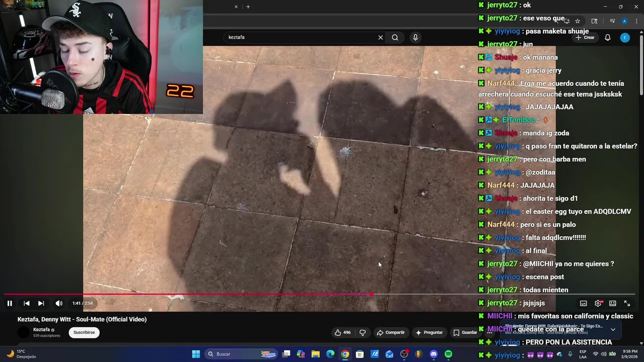Mute the video volume speaker icon
The height and width of the screenshot is (362, 644).
59,303
